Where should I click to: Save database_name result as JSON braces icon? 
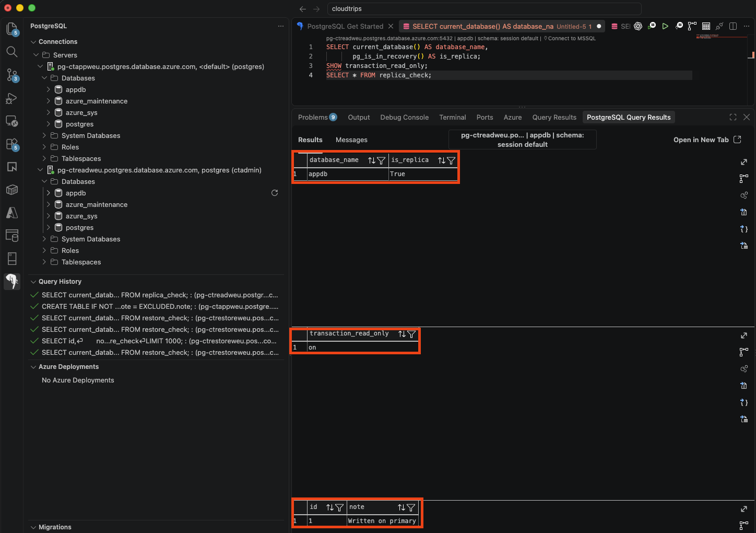744,229
